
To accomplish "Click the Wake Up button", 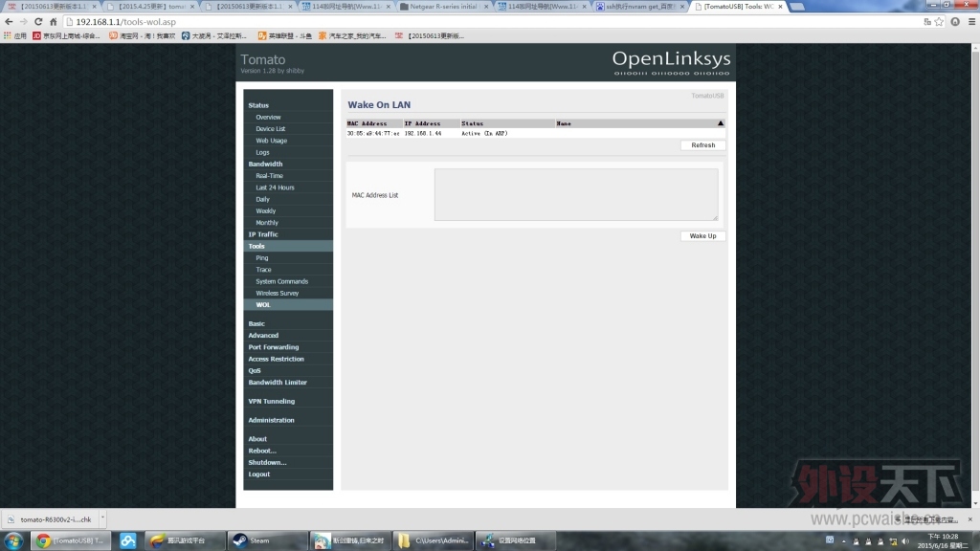I will 702,236.
